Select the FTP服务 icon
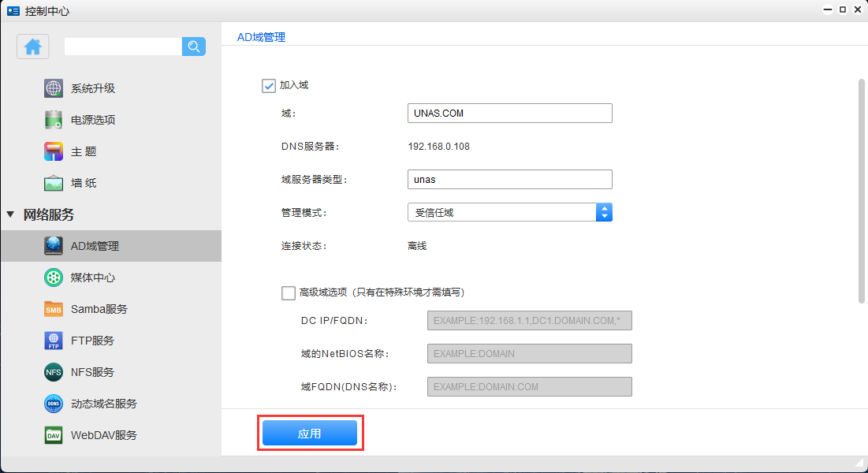This screenshot has width=868, height=473. 54,341
